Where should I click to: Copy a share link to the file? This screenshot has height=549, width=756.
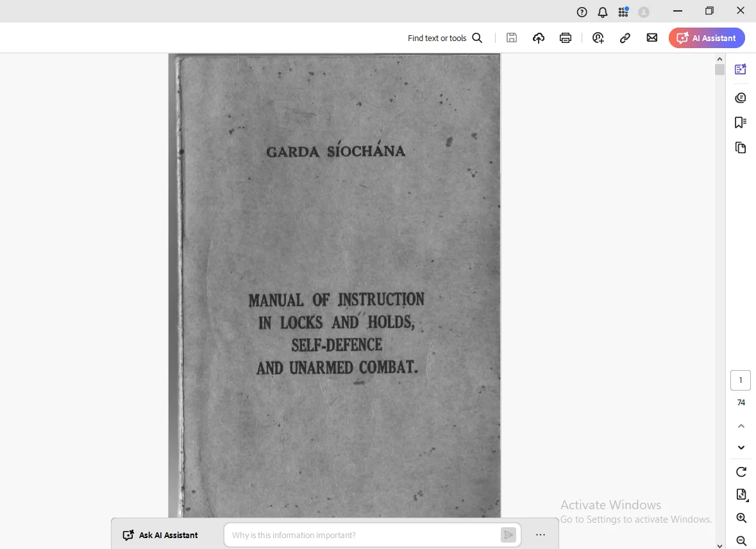625,38
